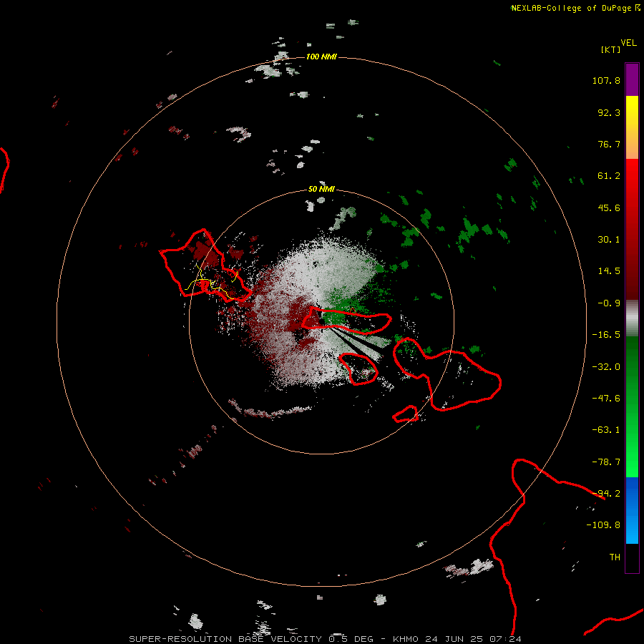Select the -78.7 legend value

pyautogui.click(x=606, y=462)
